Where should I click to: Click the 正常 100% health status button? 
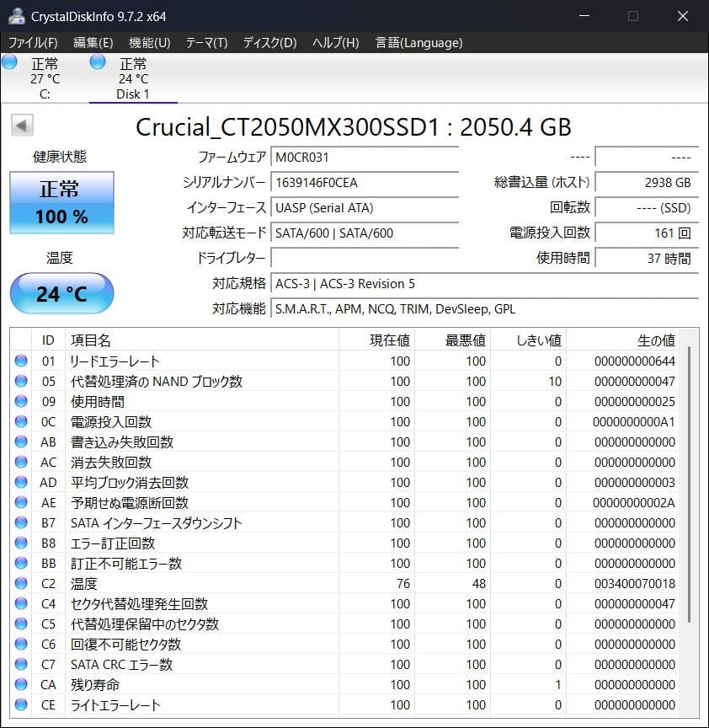61,202
